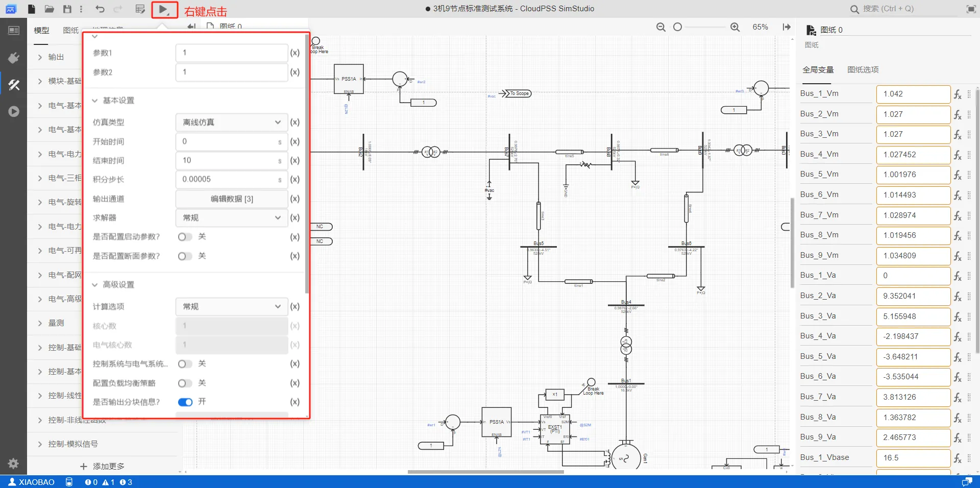The image size is (980, 488).
Task: Click the 65% zoom level label
Action: point(760,27)
